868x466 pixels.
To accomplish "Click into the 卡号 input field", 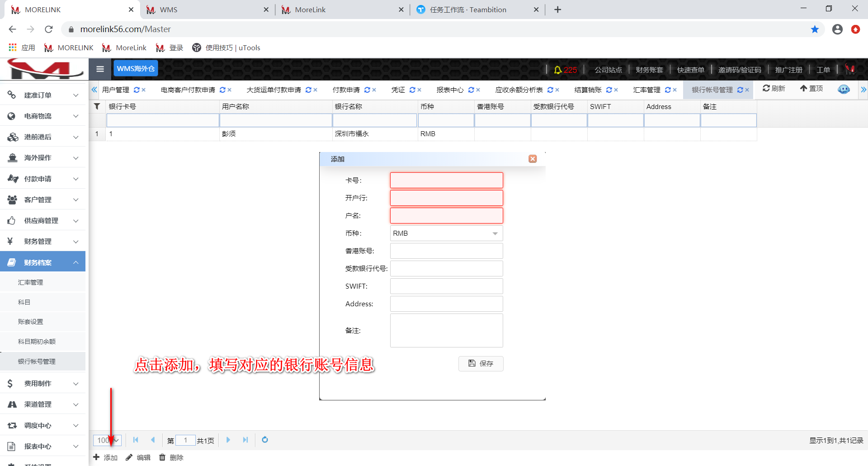I will pyautogui.click(x=446, y=180).
